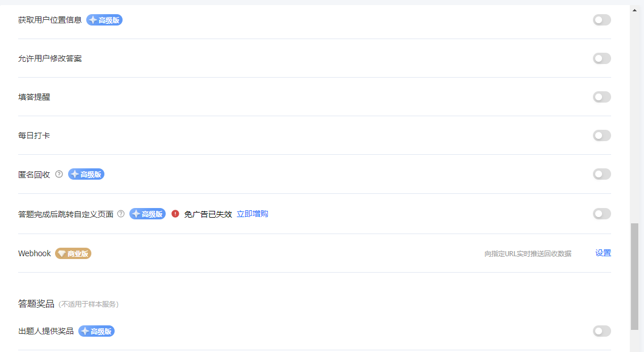Click the 免广告已失效 notice text
The image size is (644, 352).
[x=208, y=214]
